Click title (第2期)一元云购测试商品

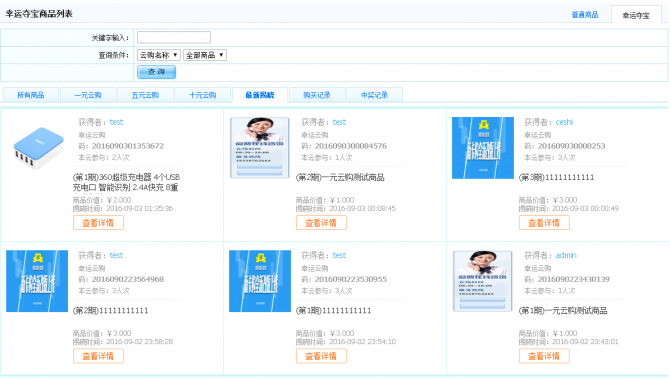(x=340, y=177)
